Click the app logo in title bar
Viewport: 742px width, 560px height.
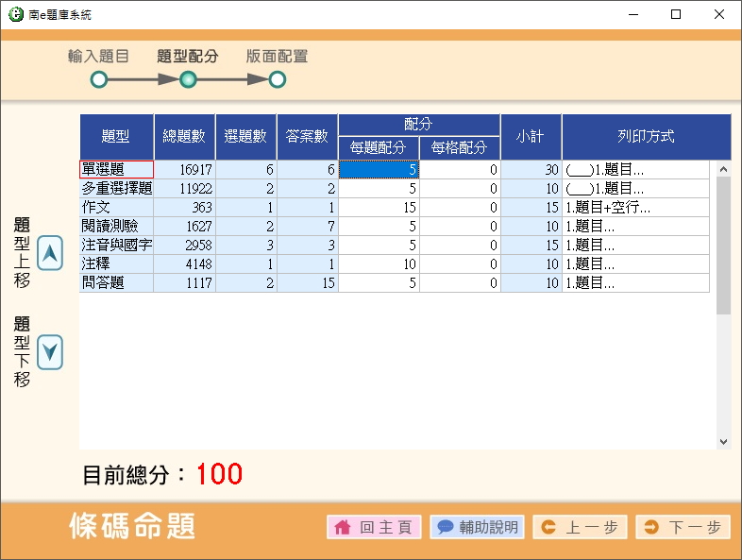pos(15,15)
